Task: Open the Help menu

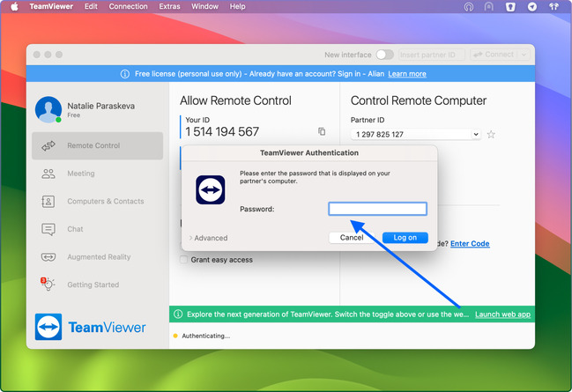Action: (237, 6)
